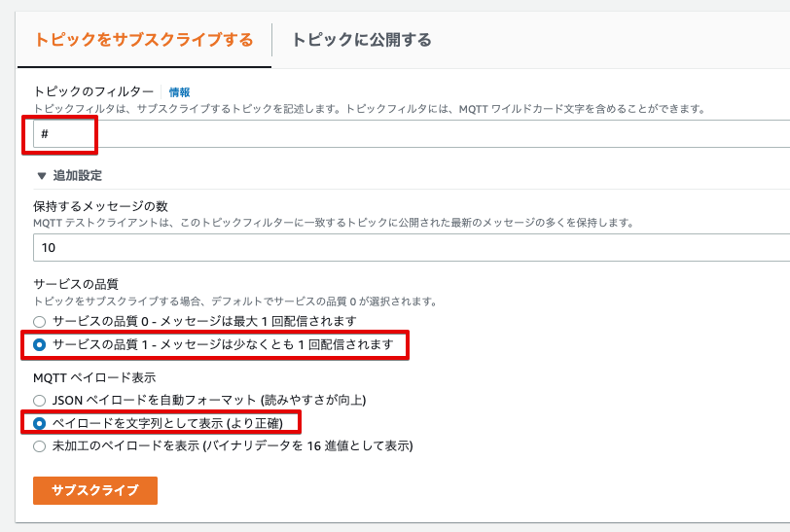
Task: Select サービスの品質 0 radio button
Action: click(x=39, y=321)
